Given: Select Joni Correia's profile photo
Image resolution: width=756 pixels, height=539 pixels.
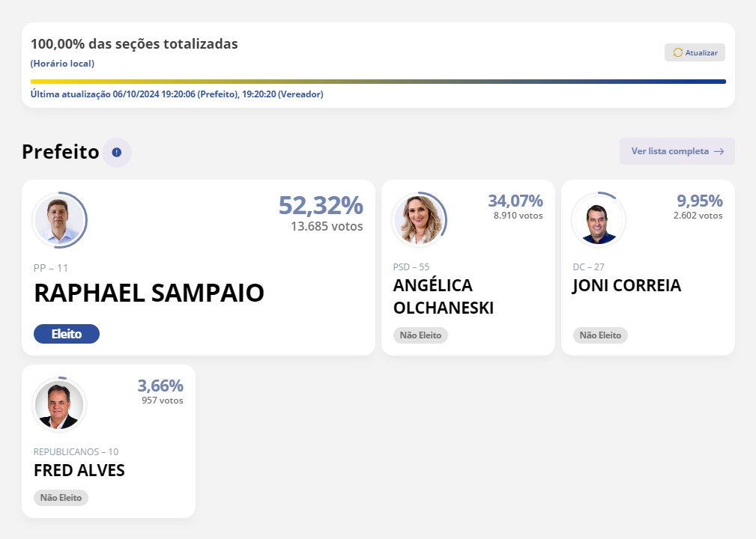Looking at the screenshot, I should coord(599,220).
